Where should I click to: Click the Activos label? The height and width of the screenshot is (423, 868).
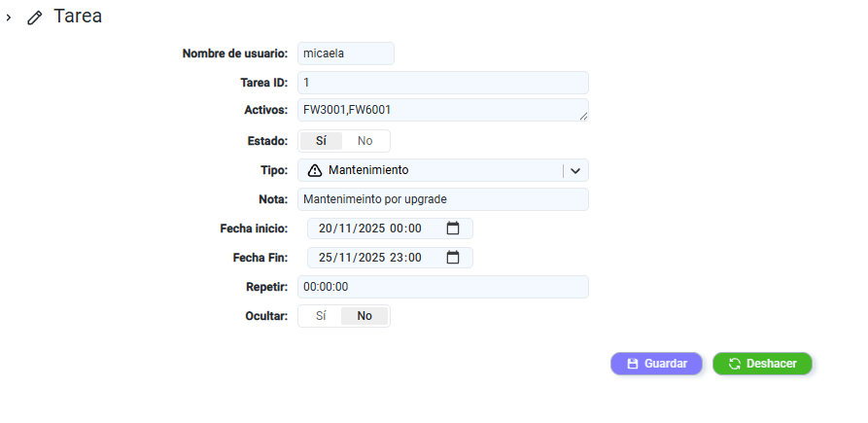click(x=266, y=110)
